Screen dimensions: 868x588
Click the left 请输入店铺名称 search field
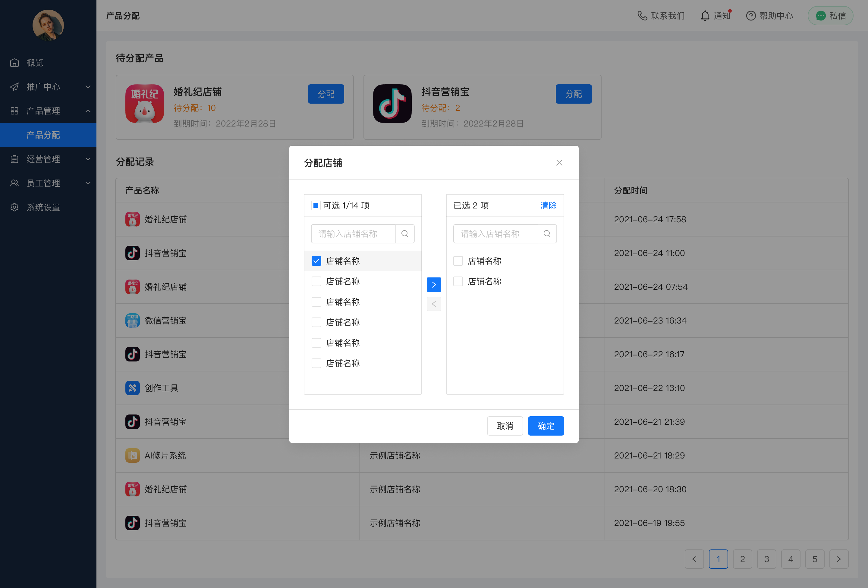(x=353, y=234)
